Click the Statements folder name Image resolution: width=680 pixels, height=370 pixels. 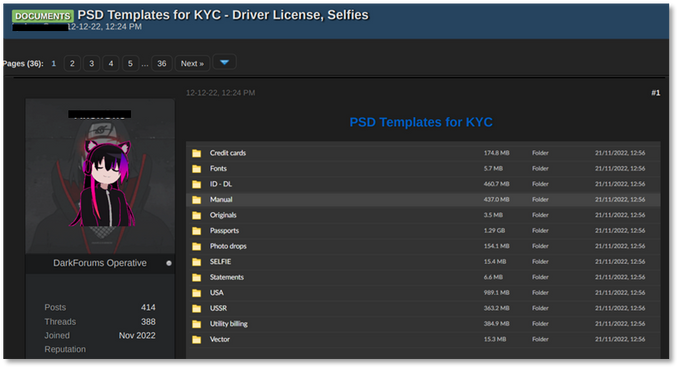(227, 278)
